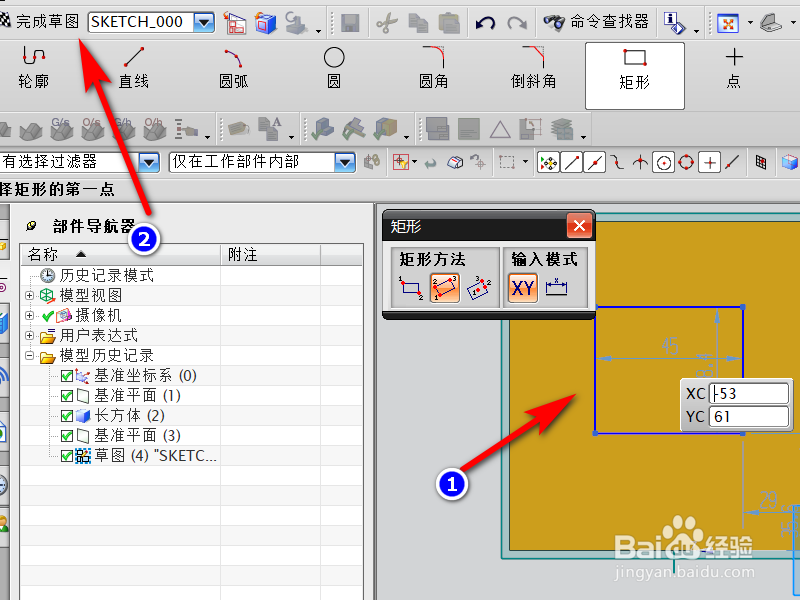Image resolution: width=800 pixels, height=600 pixels.
Task: Click the Redo arrow
Action: (517, 22)
